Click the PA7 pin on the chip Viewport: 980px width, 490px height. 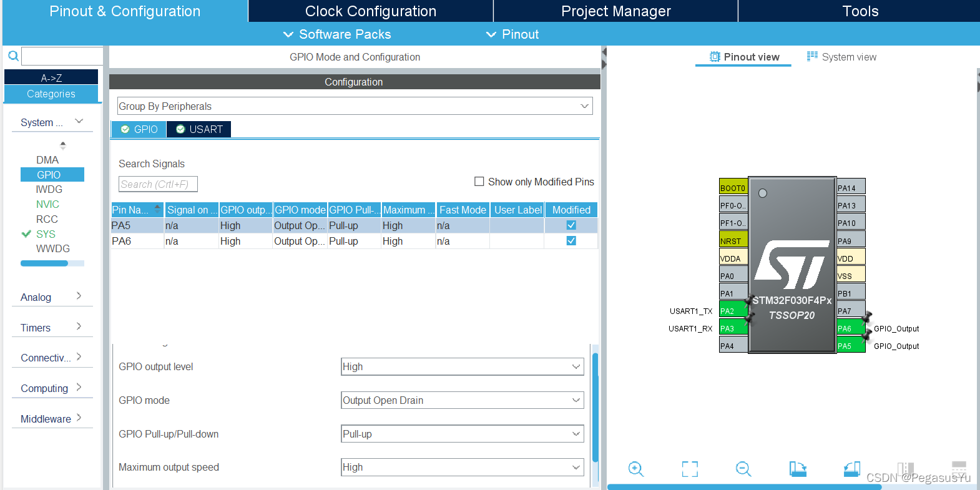(x=851, y=310)
